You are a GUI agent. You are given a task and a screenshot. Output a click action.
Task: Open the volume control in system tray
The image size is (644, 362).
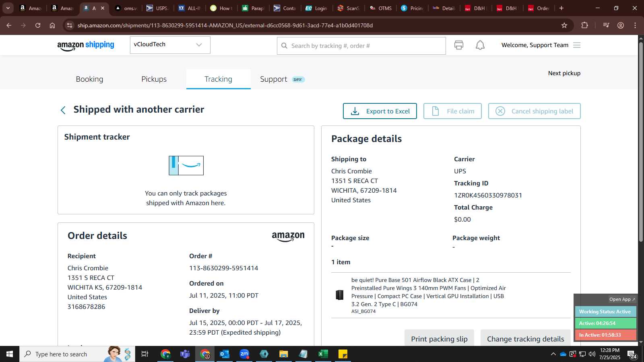592,354
